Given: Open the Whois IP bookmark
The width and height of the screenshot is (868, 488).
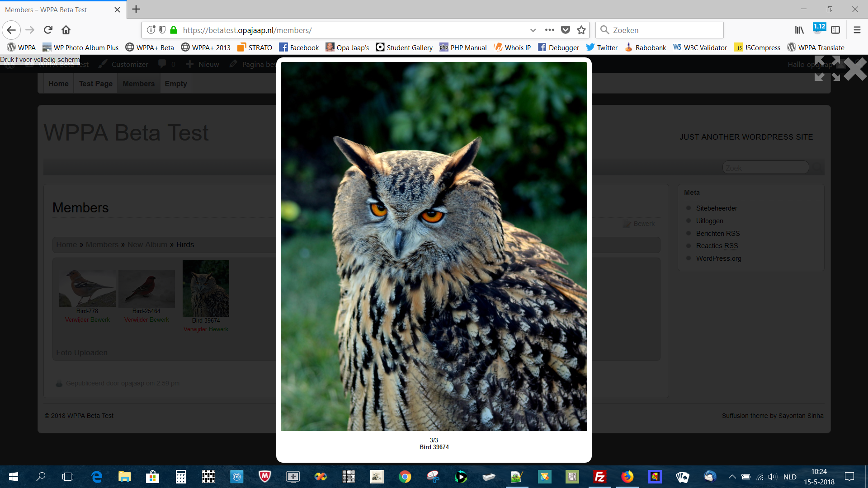Looking at the screenshot, I should click(512, 47).
